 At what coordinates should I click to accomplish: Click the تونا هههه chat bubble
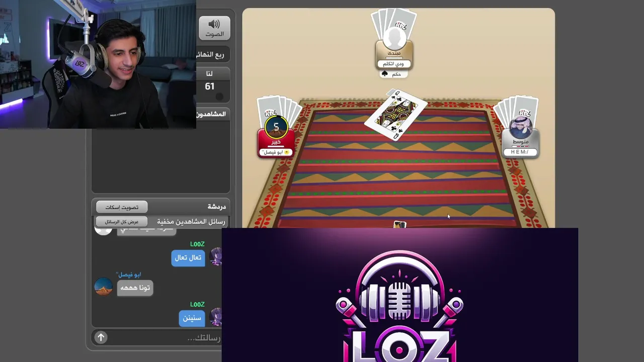pos(135,288)
